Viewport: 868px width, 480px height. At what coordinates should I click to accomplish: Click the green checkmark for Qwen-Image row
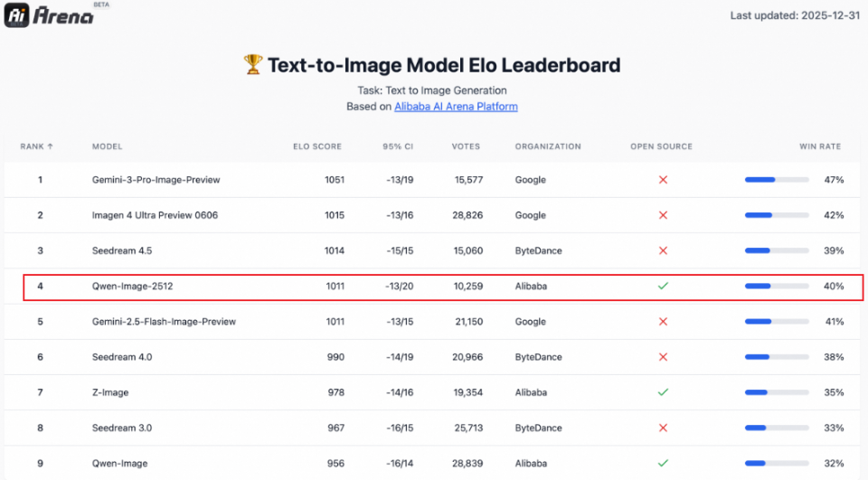663,463
